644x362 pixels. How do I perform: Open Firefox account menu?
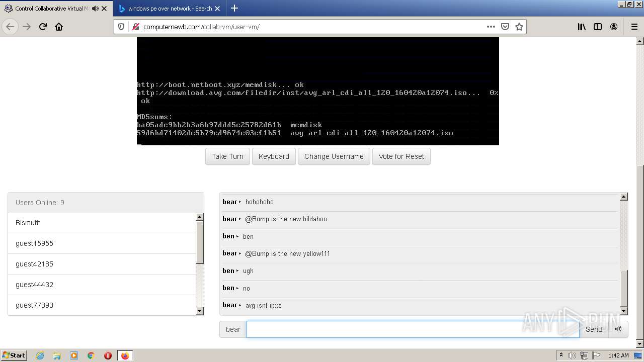614,27
